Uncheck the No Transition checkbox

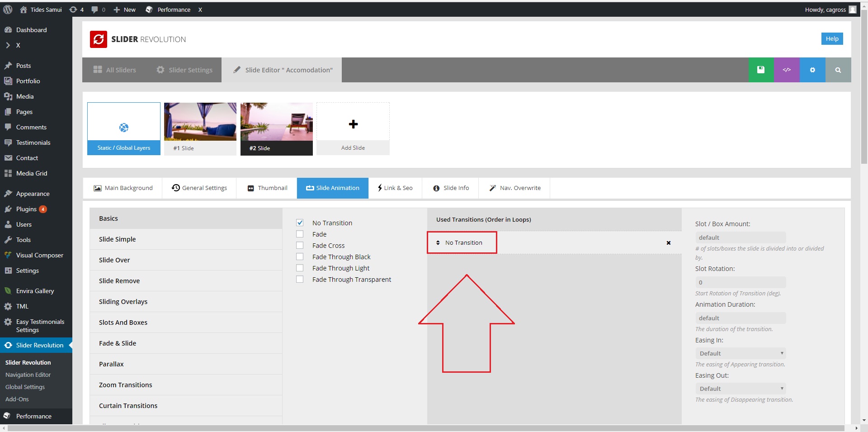point(300,223)
